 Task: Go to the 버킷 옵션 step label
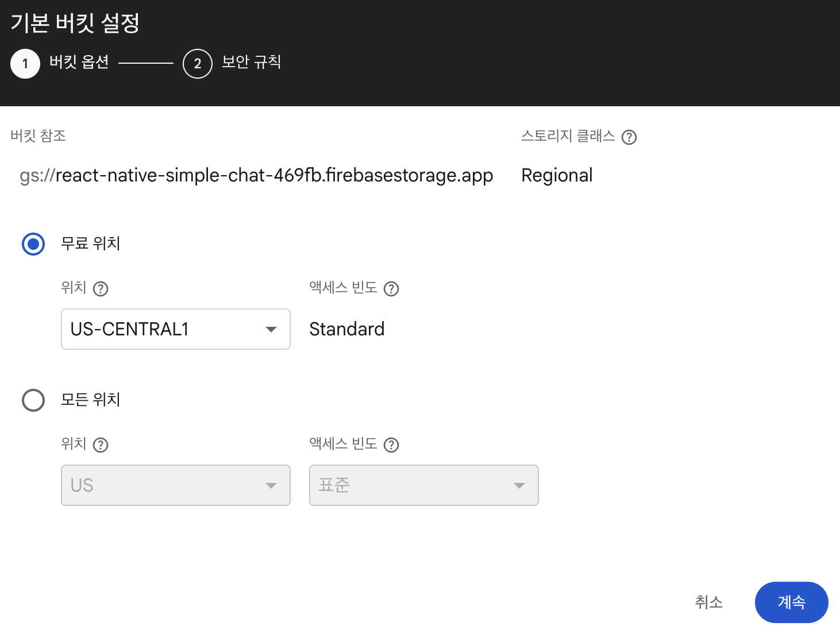point(79,62)
